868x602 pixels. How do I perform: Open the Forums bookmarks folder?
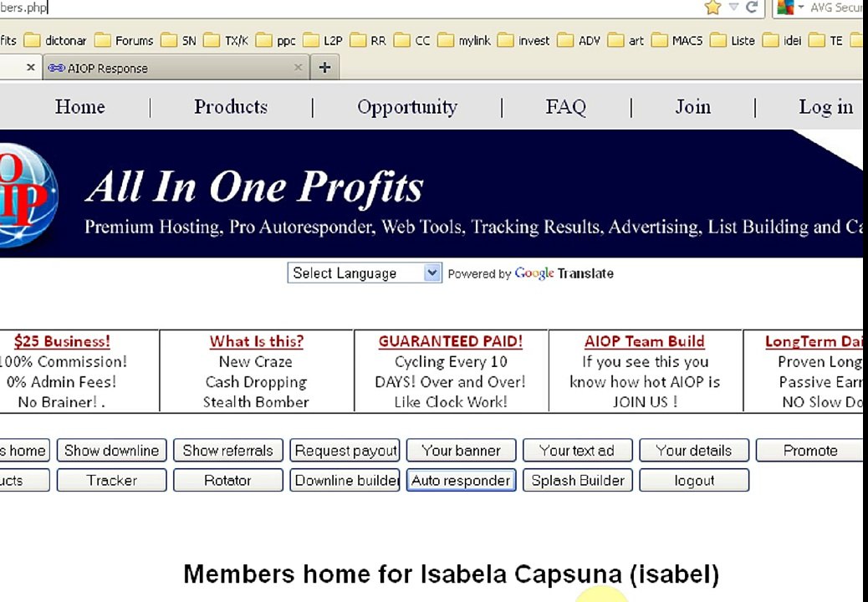[x=124, y=40]
